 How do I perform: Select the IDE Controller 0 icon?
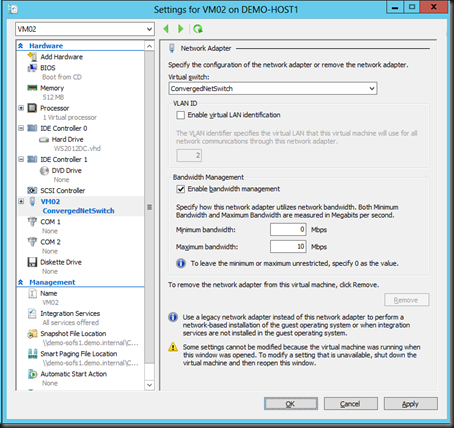click(32, 128)
